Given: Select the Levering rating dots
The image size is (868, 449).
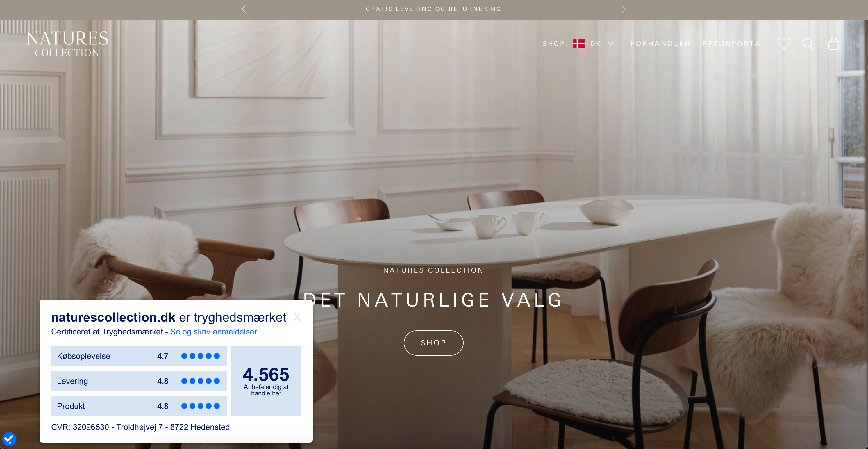Looking at the screenshot, I should pyautogui.click(x=201, y=381).
